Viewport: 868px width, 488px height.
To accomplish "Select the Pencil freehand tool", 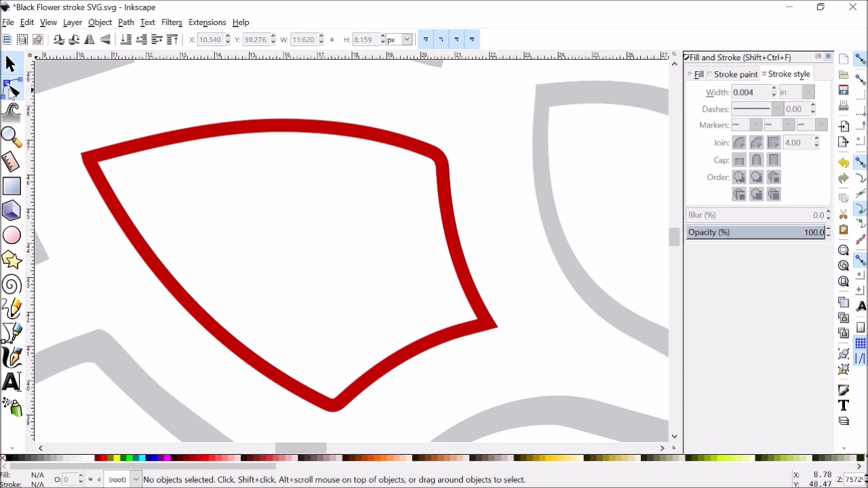I will 11,308.
